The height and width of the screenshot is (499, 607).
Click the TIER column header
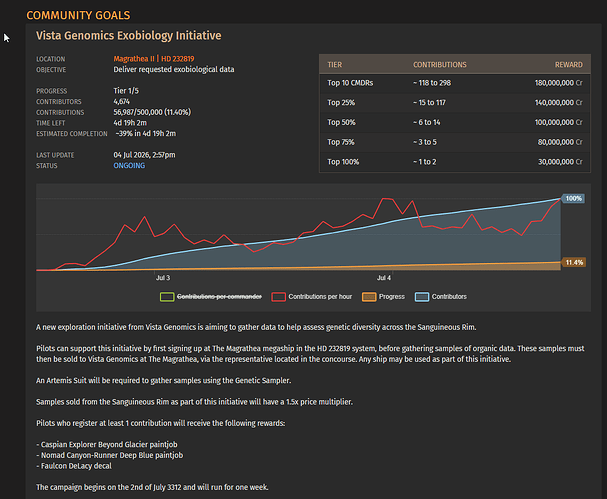pyautogui.click(x=334, y=65)
